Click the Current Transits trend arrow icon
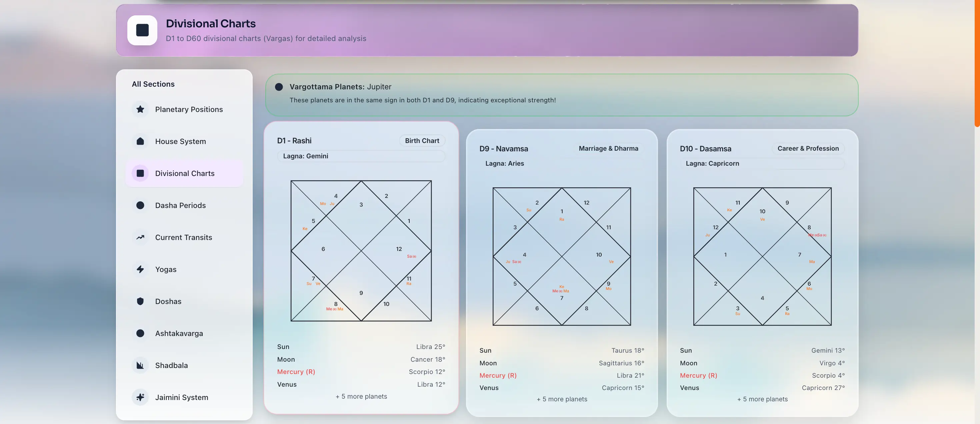980x424 pixels. [x=140, y=237]
